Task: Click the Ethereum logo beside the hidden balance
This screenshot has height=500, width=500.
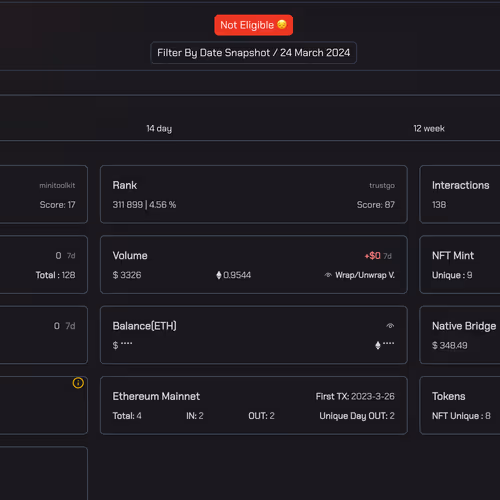Action: tap(378, 345)
